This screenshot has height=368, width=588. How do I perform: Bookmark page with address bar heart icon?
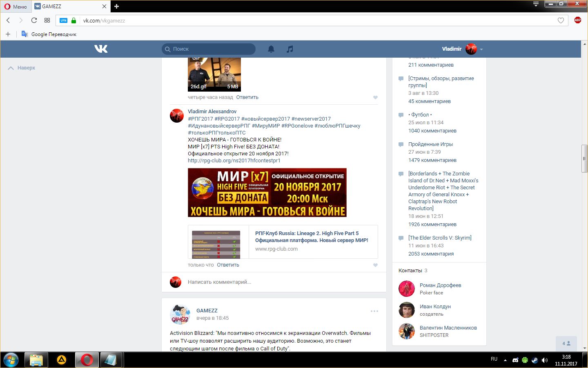point(561,20)
